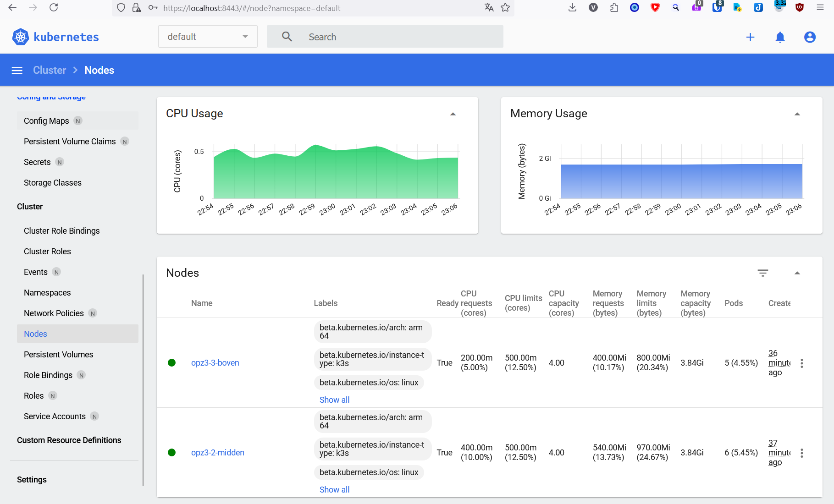The width and height of the screenshot is (834, 504).
Task: Click the sidebar vertical scrollbar
Action: pyautogui.click(x=143, y=379)
